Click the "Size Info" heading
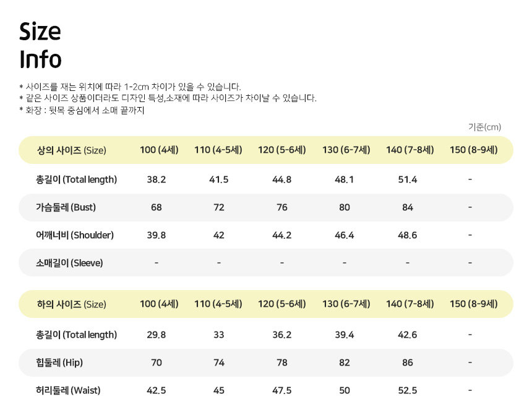 [41, 45]
